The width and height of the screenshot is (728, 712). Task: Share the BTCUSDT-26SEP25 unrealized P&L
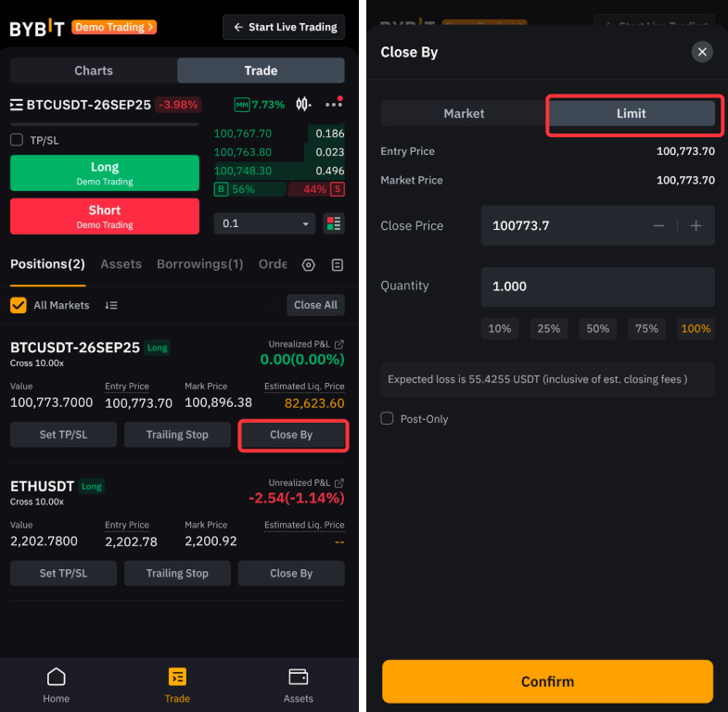pos(338,344)
